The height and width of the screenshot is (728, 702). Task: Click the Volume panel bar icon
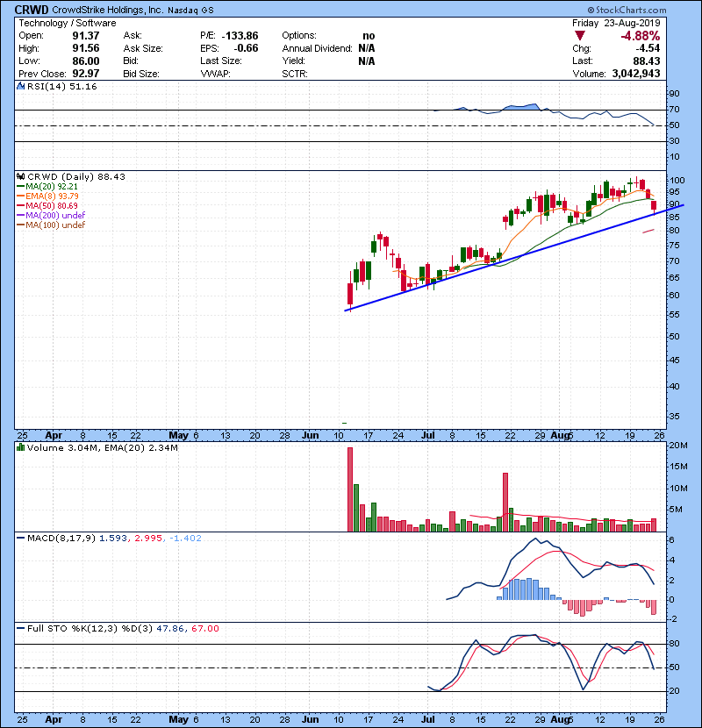(20, 447)
